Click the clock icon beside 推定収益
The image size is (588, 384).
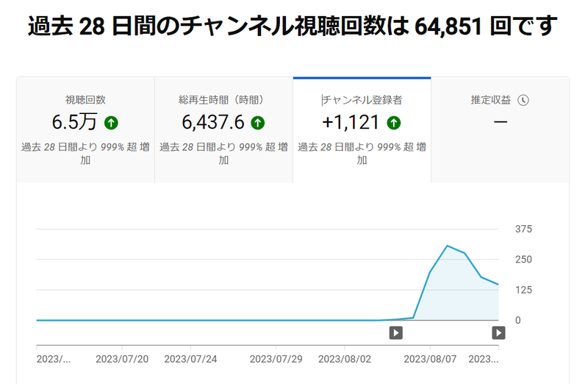click(523, 100)
